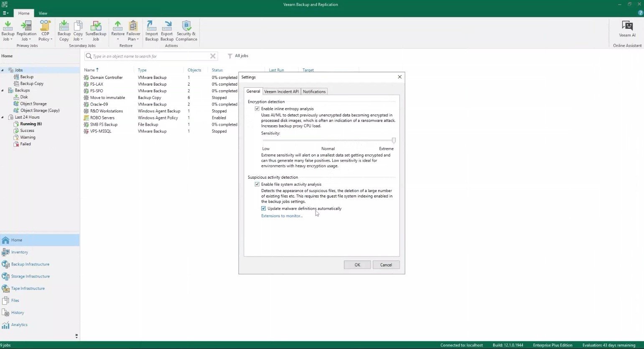Select the Failed tree item
Screen dimensions: 644x349
[25, 144]
